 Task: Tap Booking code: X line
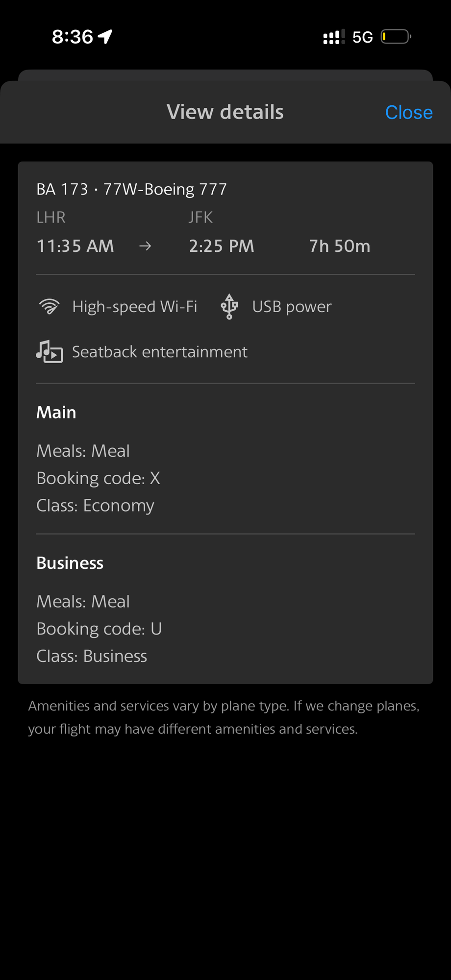point(99,478)
